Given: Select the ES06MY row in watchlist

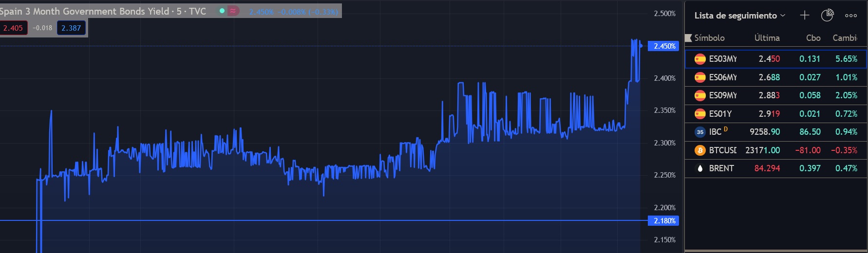Looking at the screenshot, I should (776, 77).
